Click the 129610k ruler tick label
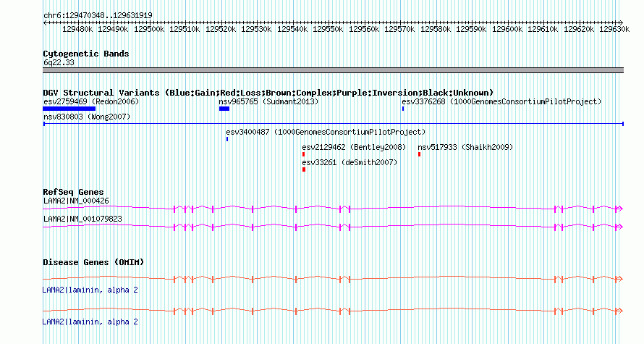 point(543,29)
